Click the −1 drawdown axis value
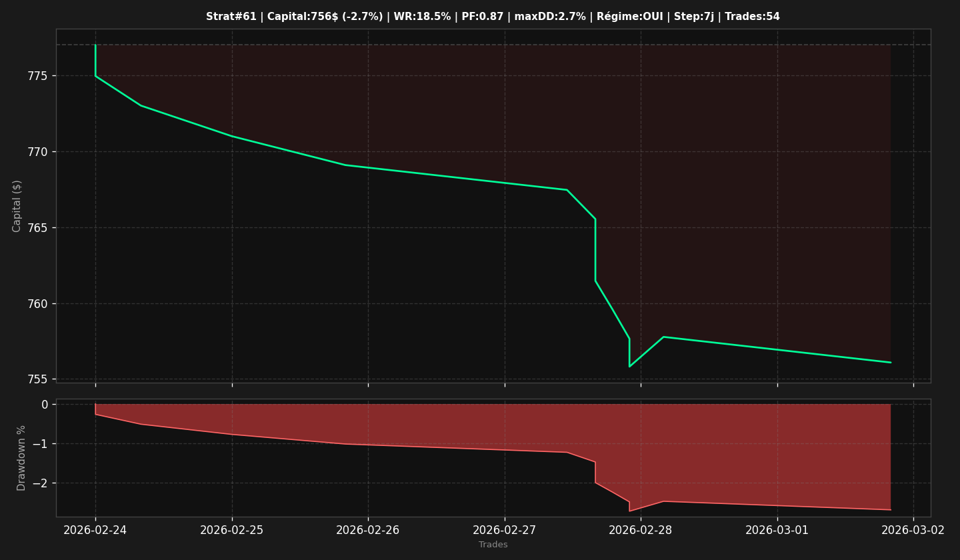This screenshot has height=560, width=960. 40,444
